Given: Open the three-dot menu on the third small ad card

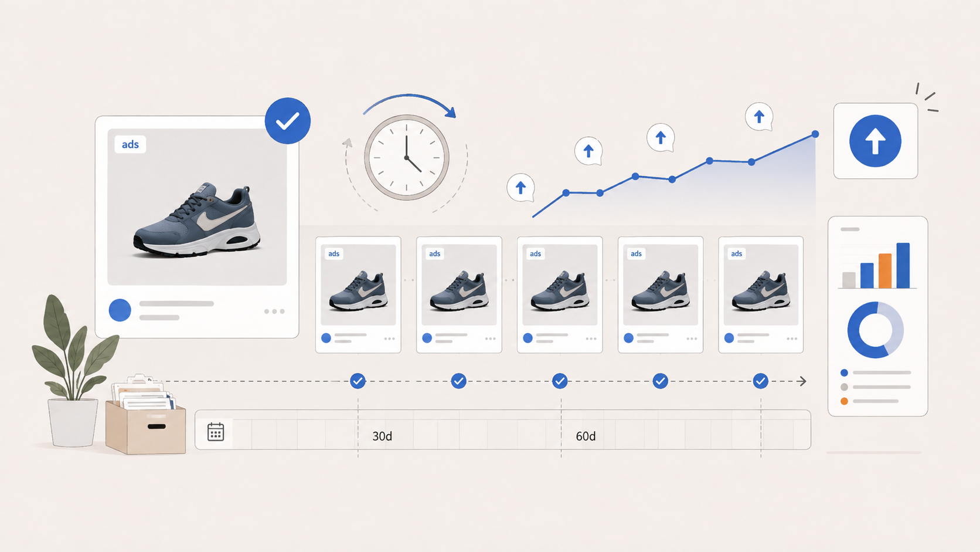Looking at the screenshot, I should point(591,338).
